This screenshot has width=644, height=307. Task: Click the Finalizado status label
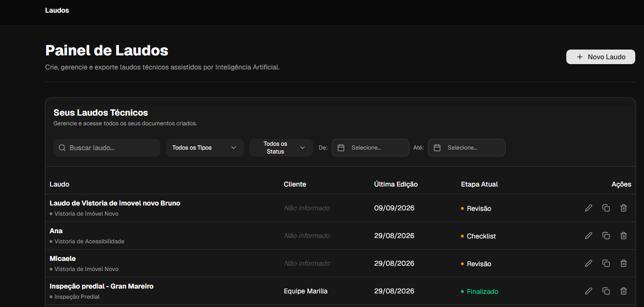482,291
